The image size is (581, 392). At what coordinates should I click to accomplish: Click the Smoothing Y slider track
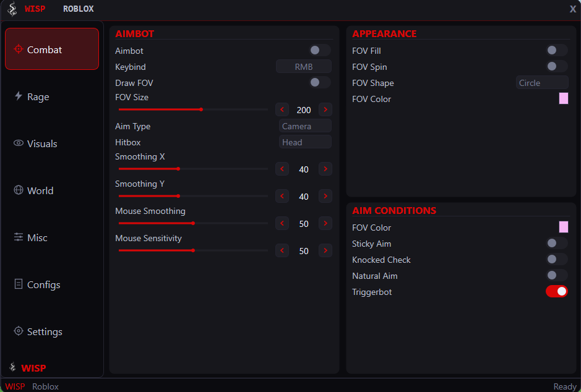tap(193, 196)
